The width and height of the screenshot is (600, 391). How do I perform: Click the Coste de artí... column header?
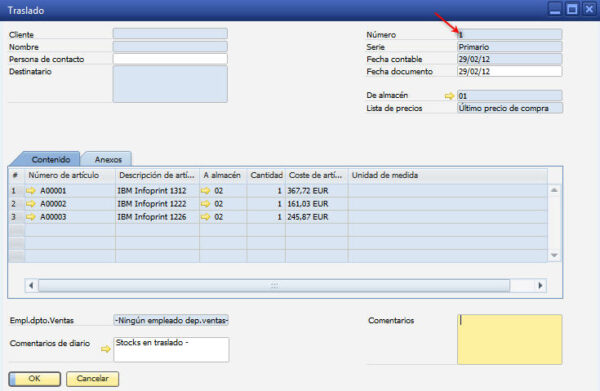(x=316, y=175)
